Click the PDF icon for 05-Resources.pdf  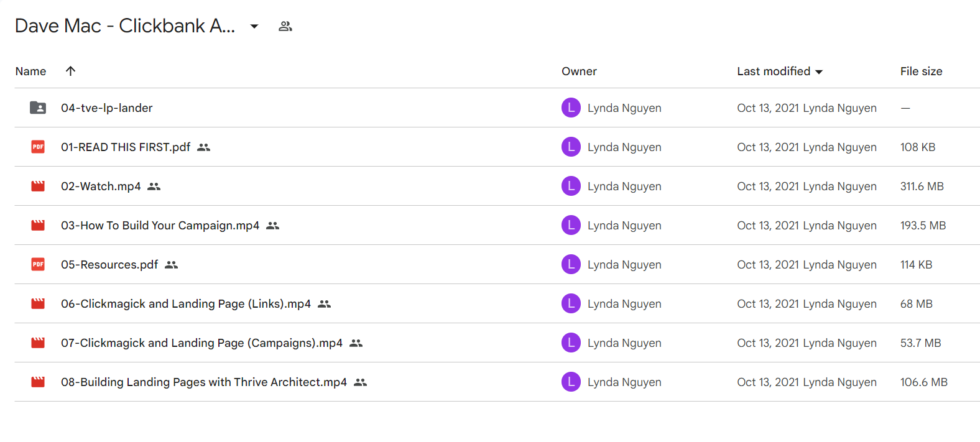(38, 264)
